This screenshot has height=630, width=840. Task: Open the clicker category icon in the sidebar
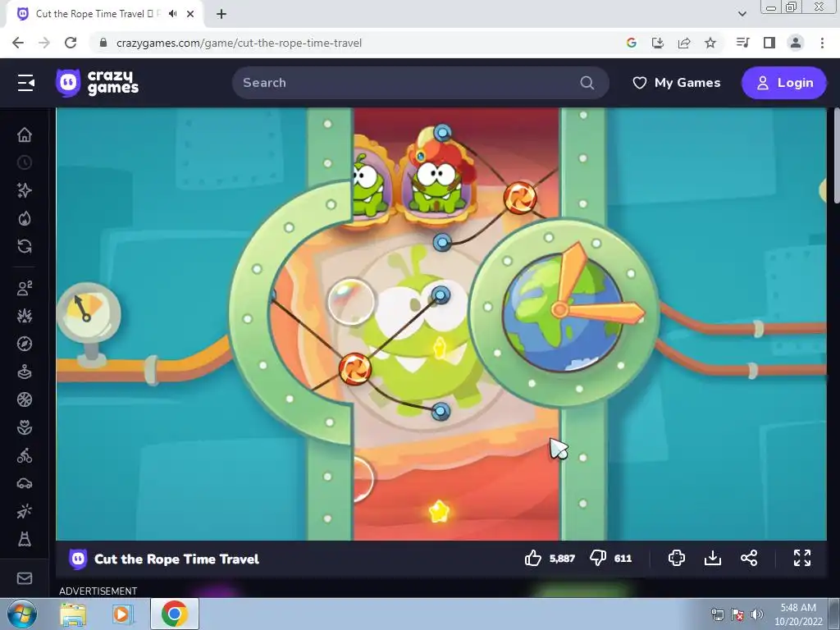point(25,512)
